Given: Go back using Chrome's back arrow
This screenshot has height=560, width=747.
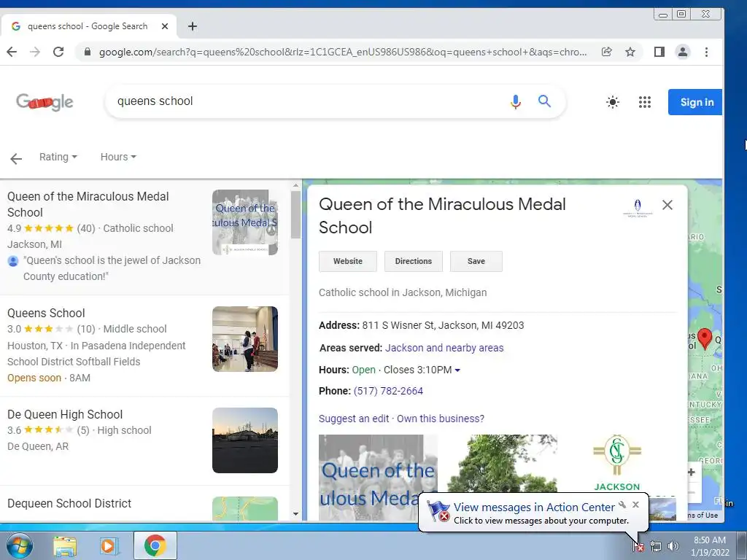Looking at the screenshot, I should [x=12, y=52].
